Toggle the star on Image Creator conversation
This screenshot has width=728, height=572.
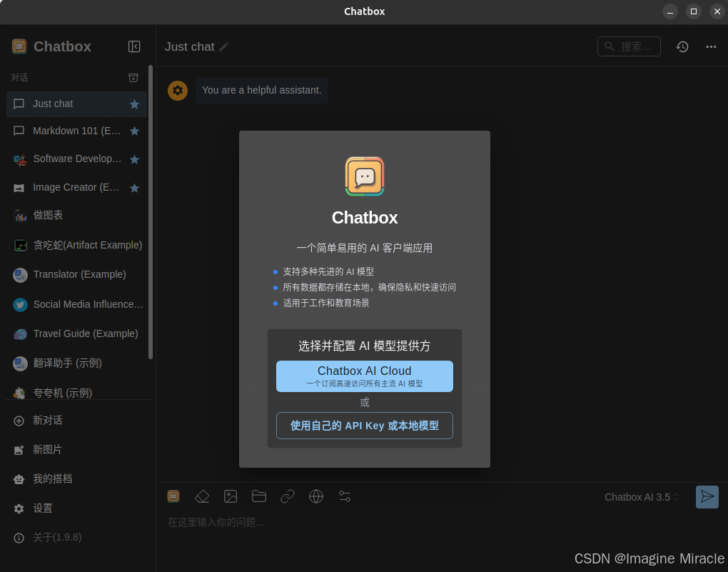coord(134,188)
